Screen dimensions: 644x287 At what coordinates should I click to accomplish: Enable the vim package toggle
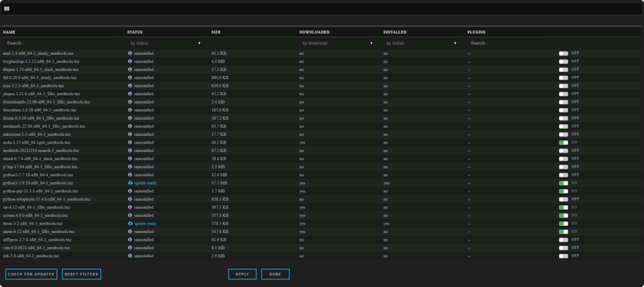coord(563,248)
